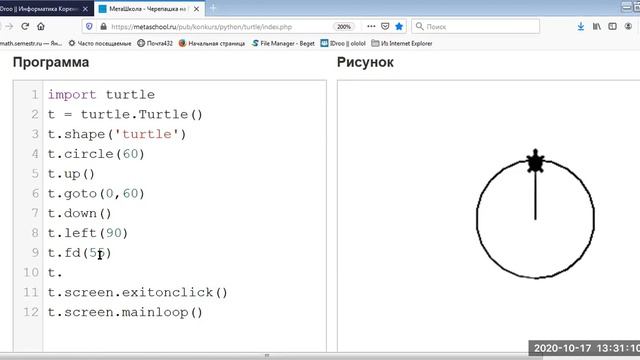Click the padlock site security icon

(103, 27)
